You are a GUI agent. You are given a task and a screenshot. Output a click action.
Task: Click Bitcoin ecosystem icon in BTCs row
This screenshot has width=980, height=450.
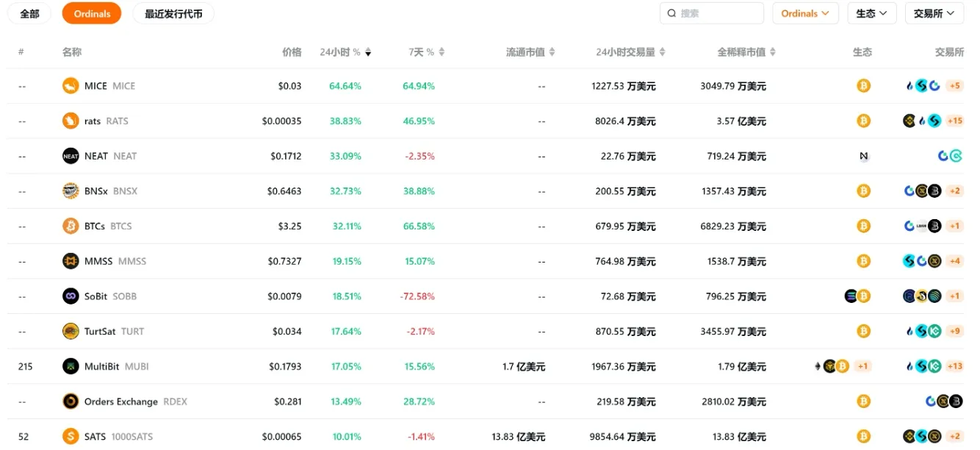coord(863,226)
